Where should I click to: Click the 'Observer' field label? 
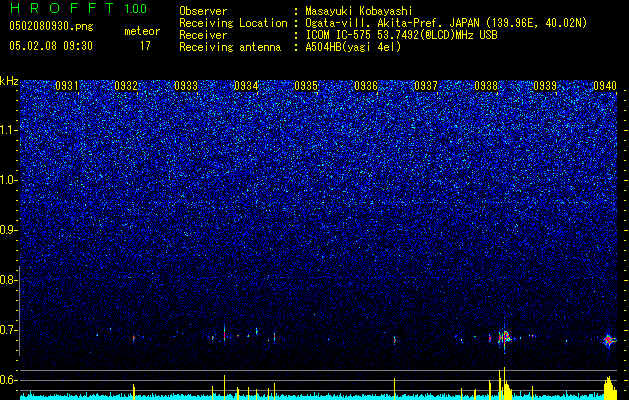point(203,11)
